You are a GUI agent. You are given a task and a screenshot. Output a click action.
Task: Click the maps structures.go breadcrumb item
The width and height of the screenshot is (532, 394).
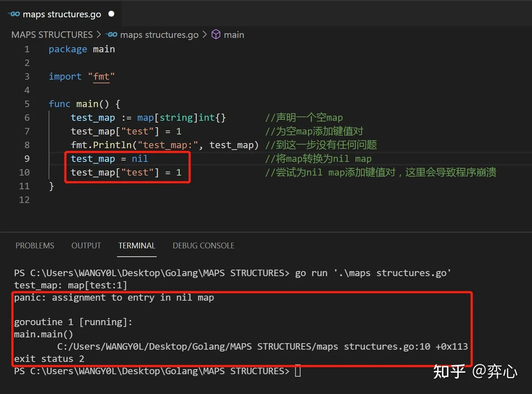point(159,35)
